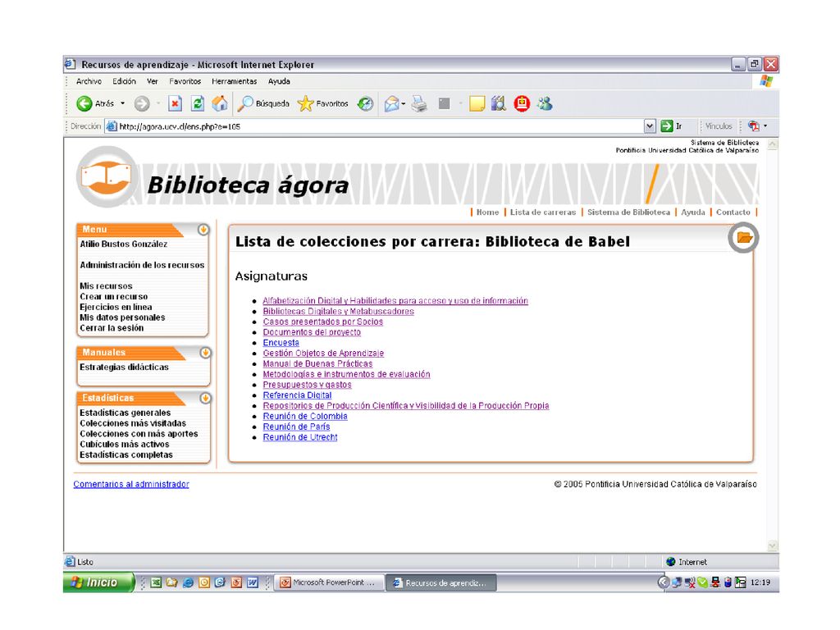Go to Lista de carreras page
840x630 pixels.
(543, 212)
